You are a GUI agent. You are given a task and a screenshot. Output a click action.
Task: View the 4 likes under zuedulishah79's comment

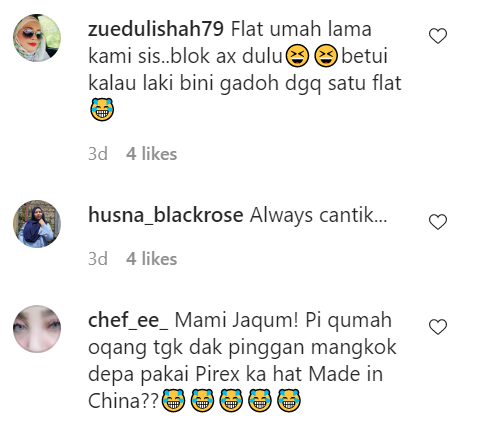[151, 154]
